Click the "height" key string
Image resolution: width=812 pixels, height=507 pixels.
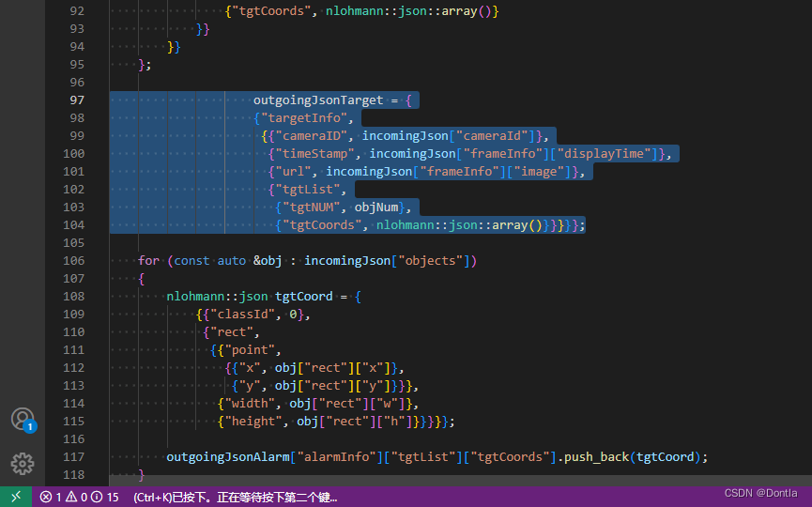pyautogui.click(x=253, y=422)
